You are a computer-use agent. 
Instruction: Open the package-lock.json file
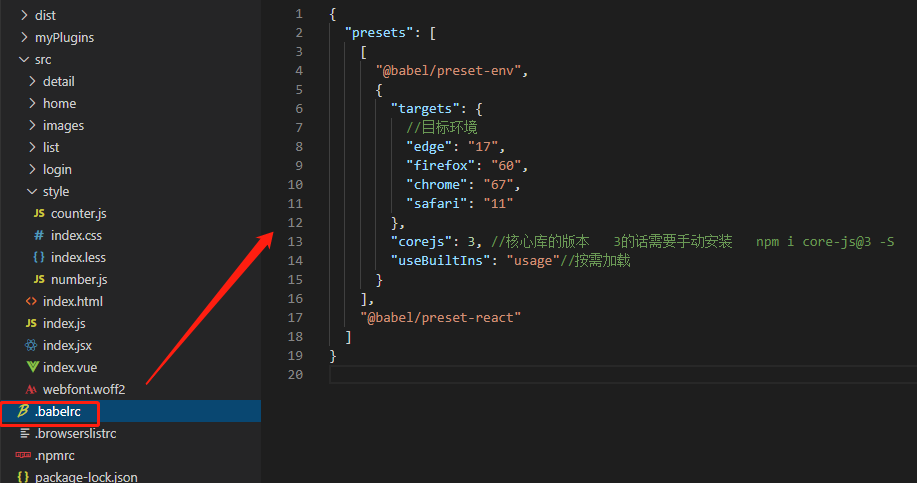[x=86, y=477]
